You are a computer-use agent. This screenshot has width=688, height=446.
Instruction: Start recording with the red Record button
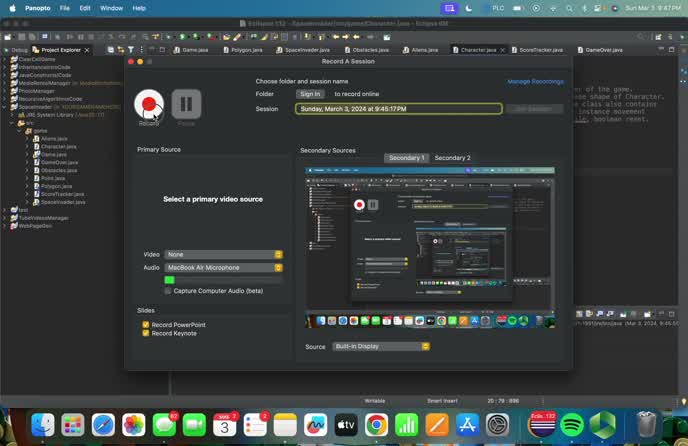tap(149, 104)
